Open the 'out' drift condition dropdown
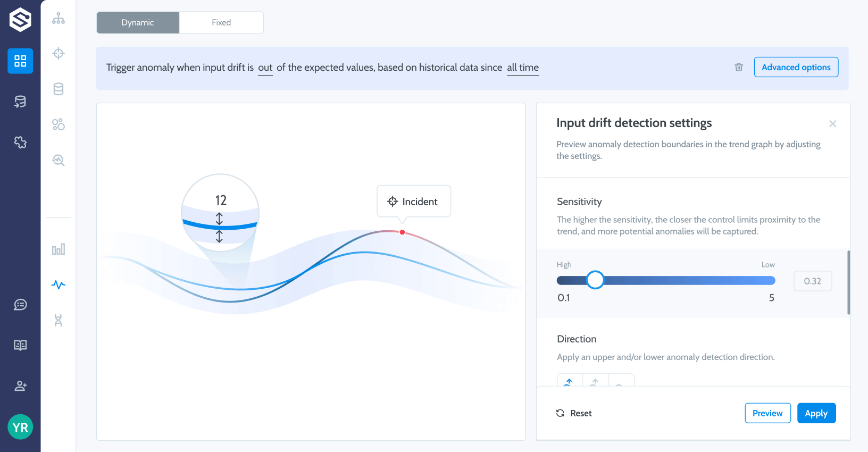868x452 pixels. [x=265, y=68]
